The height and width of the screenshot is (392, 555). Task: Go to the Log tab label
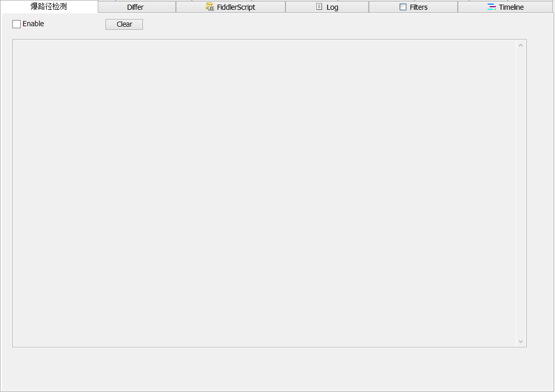click(332, 7)
